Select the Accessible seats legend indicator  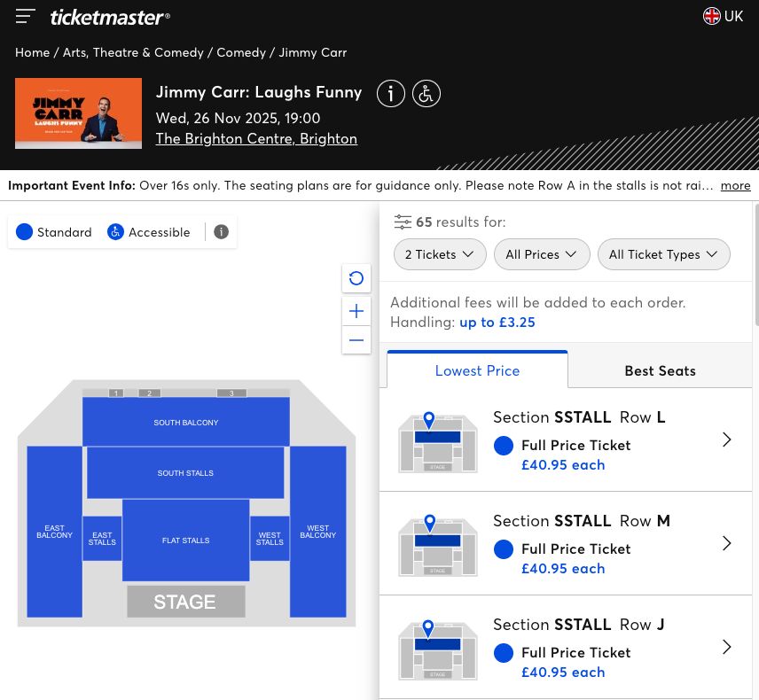click(x=115, y=231)
